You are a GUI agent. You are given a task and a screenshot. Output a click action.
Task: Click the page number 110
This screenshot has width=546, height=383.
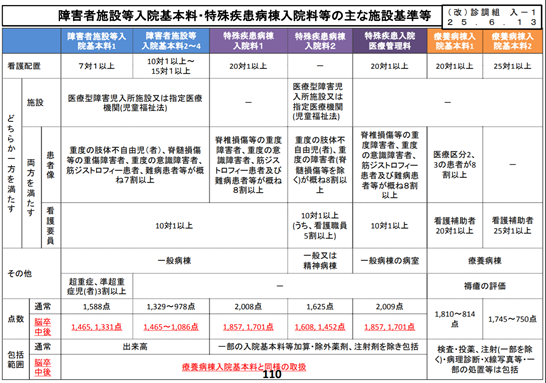tap(272, 374)
